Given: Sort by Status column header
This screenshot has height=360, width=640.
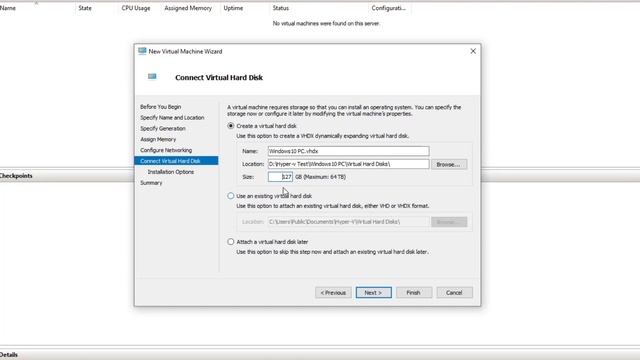Looking at the screenshot, I should point(281,8).
